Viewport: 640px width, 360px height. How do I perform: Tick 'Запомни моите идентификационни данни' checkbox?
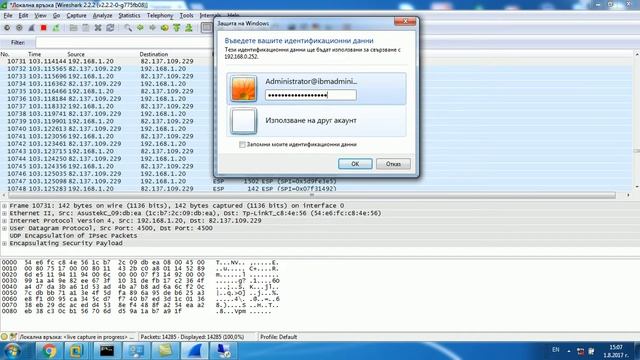242,144
